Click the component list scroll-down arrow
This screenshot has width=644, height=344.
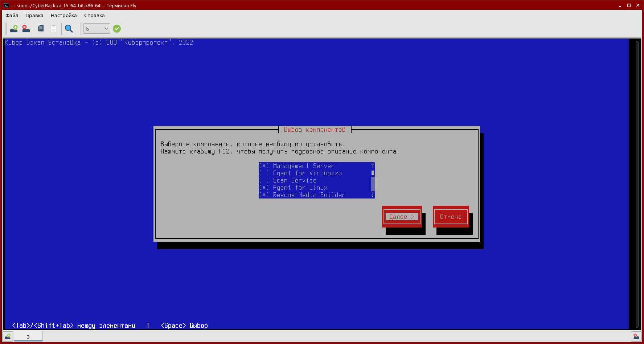coord(373,195)
